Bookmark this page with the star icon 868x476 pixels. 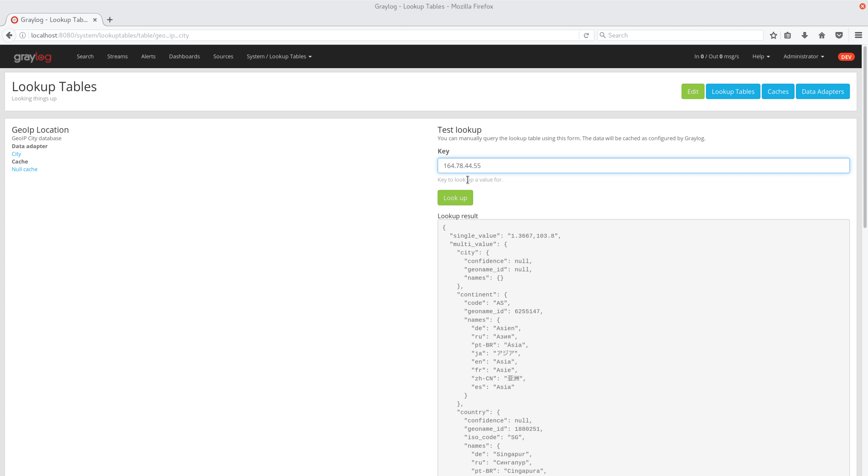pos(773,35)
